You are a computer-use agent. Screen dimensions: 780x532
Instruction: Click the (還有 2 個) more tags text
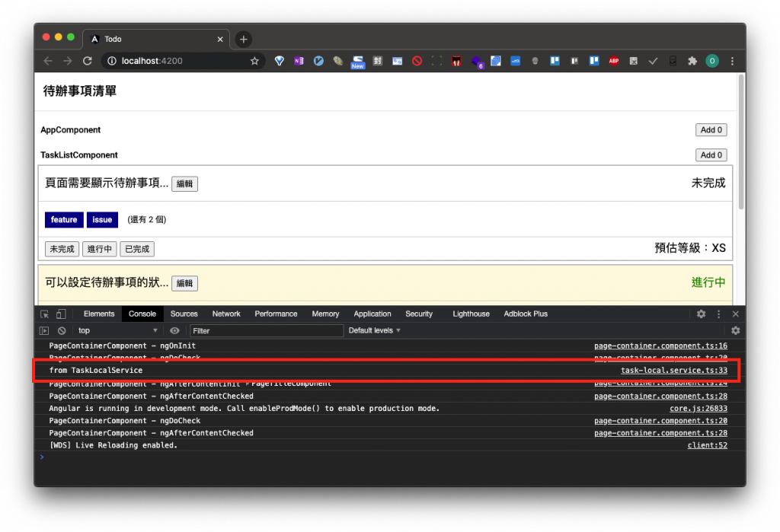coord(147,220)
